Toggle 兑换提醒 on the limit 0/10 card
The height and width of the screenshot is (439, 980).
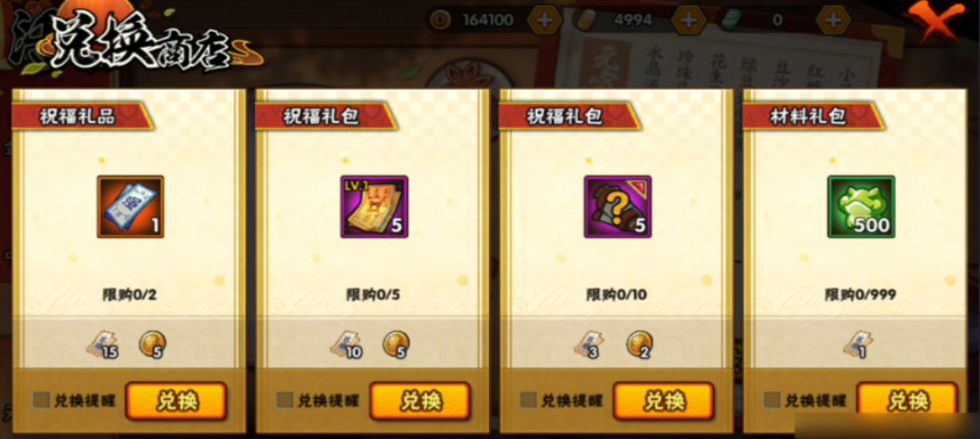coord(528,400)
